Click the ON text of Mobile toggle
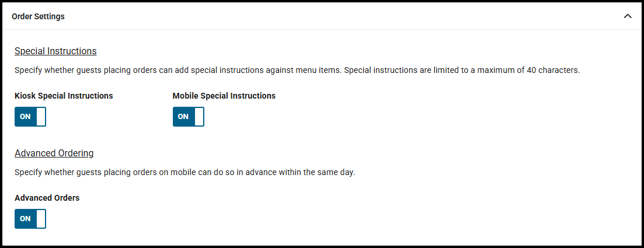This screenshot has width=644, height=248. coord(183,117)
